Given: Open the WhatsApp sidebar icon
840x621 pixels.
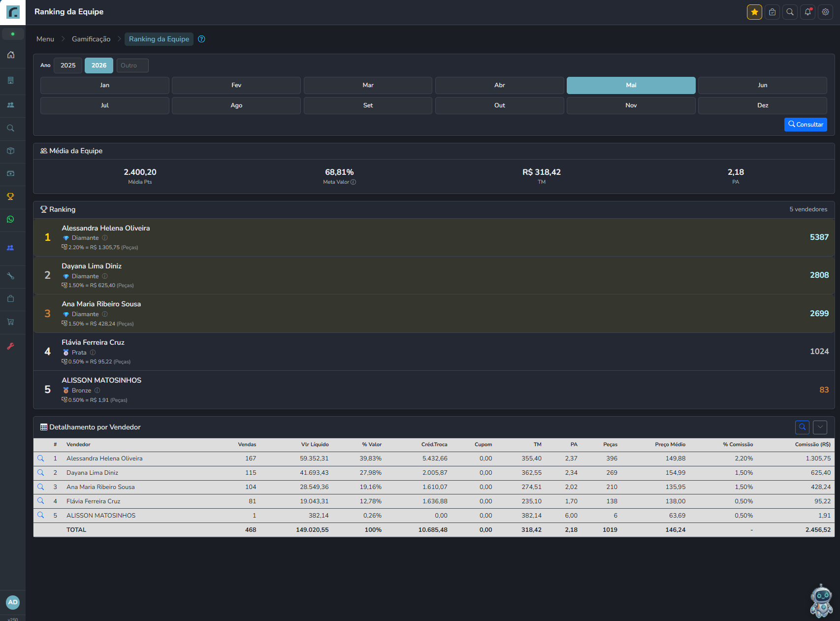Looking at the screenshot, I should (10, 219).
